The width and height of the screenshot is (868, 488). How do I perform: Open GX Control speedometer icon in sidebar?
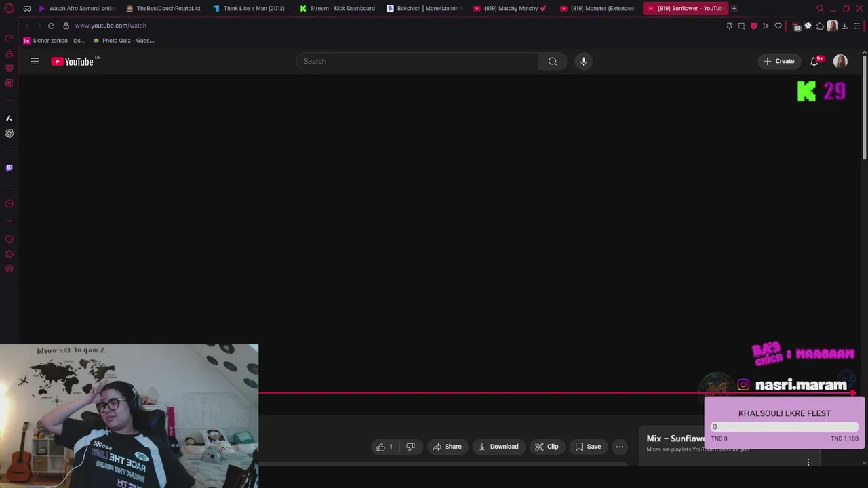[x=9, y=38]
